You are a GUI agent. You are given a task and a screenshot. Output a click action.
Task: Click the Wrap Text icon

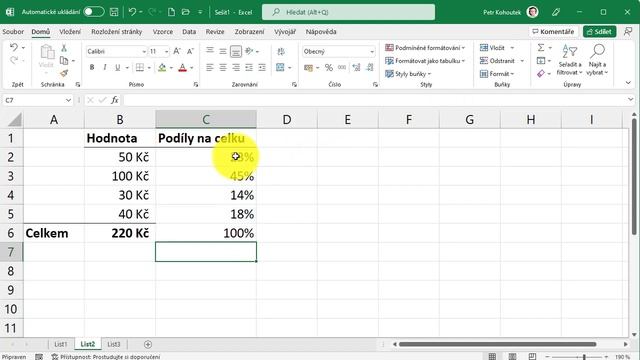coord(281,51)
